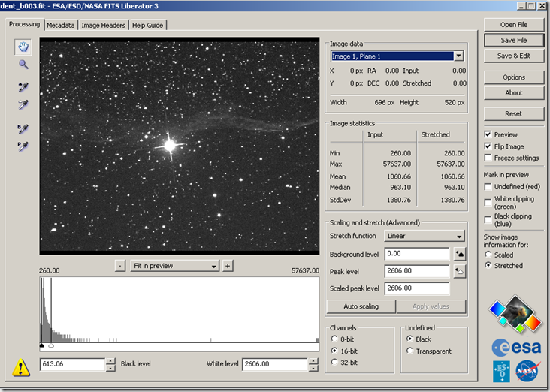Choose 32-bit channels option

point(334,362)
